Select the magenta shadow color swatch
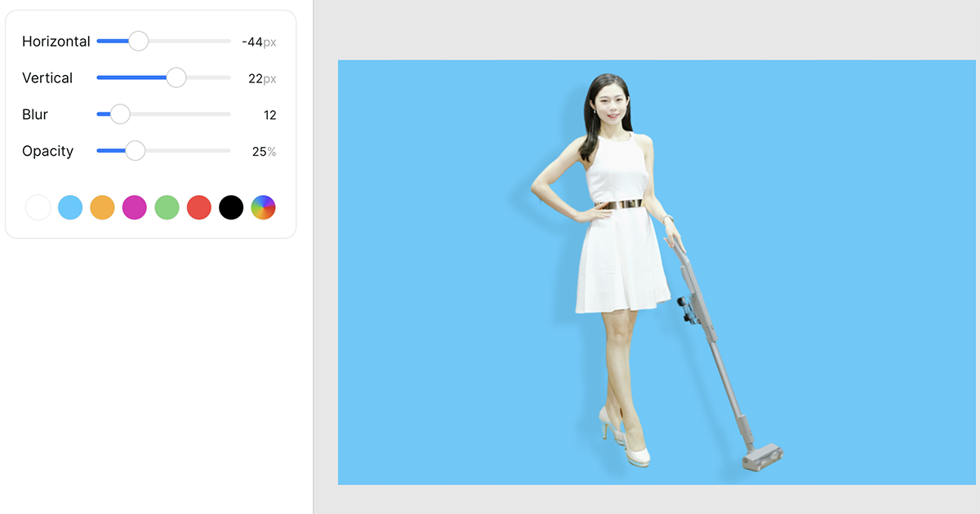 (x=134, y=207)
